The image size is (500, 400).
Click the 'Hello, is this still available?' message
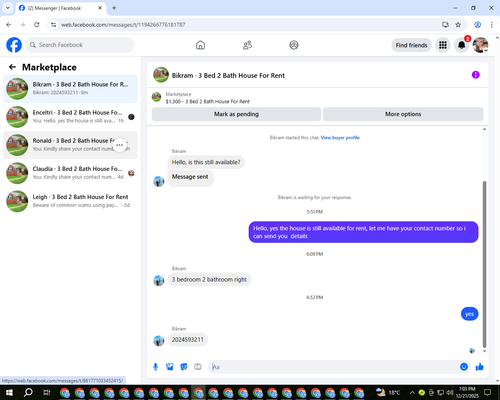(206, 162)
